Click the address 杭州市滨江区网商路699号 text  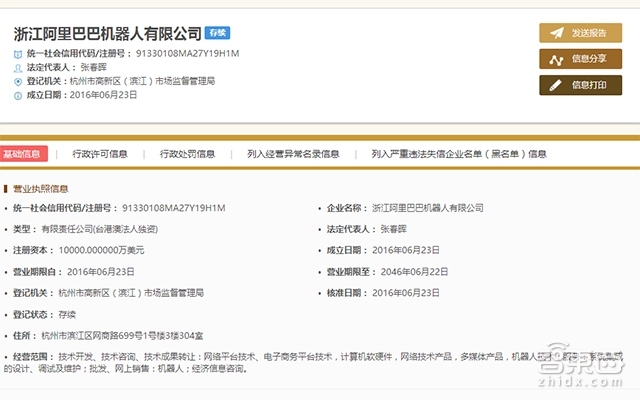point(92,336)
